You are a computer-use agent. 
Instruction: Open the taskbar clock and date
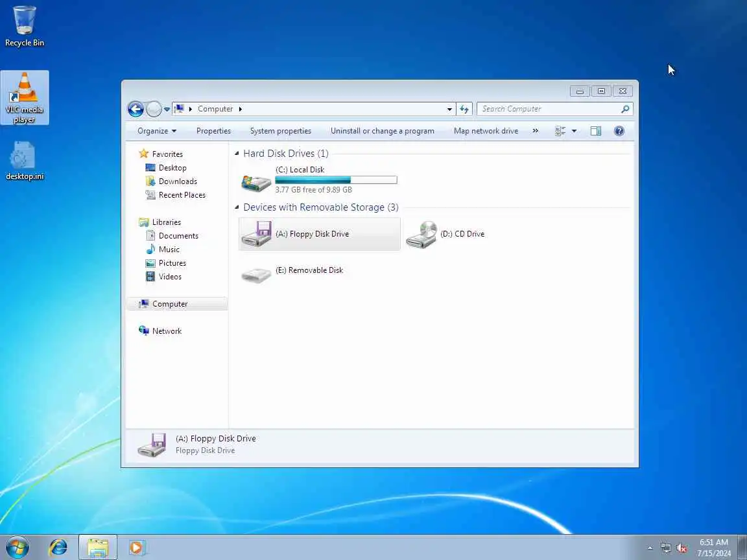click(714, 548)
